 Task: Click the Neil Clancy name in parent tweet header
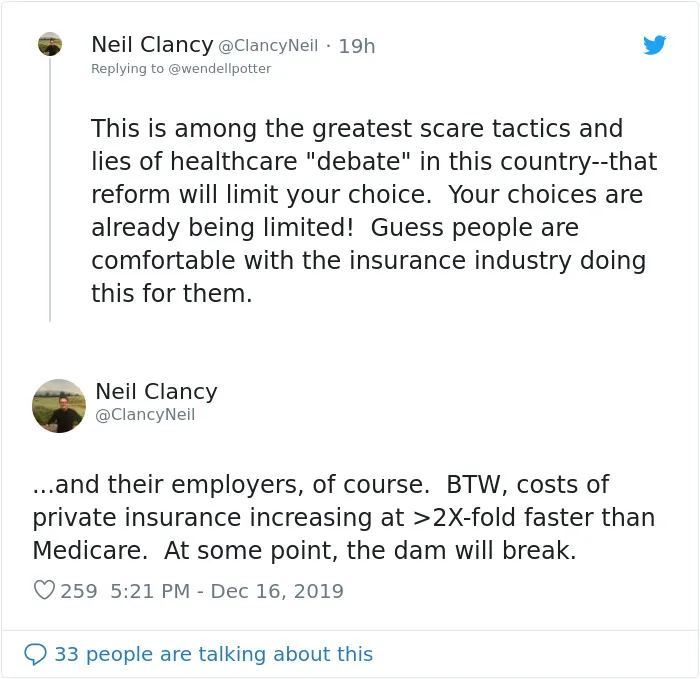coord(152,45)
